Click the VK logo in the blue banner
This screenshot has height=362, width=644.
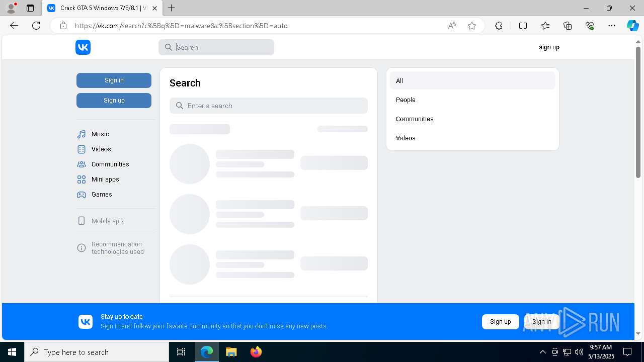click(86, 322)
